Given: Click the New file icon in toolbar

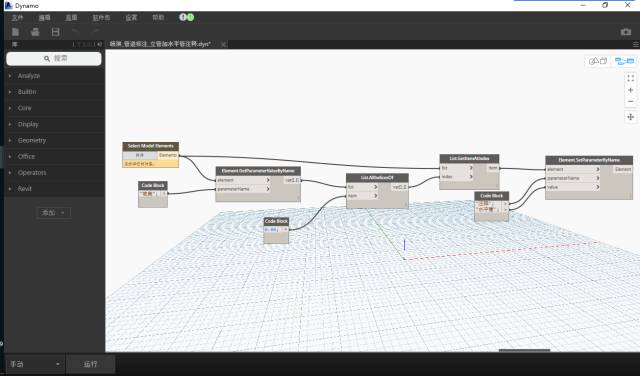Looking at the screenshot, I should (x=16, y=32).
